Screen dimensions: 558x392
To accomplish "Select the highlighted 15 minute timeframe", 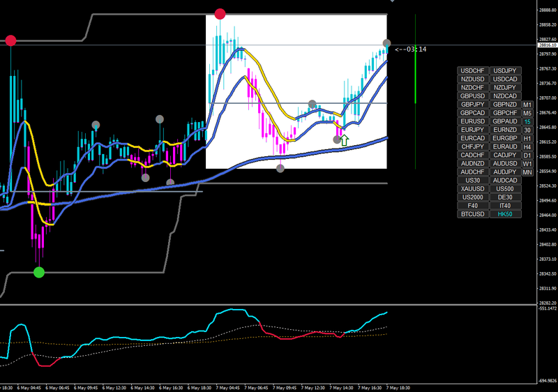I will point(527,121).
